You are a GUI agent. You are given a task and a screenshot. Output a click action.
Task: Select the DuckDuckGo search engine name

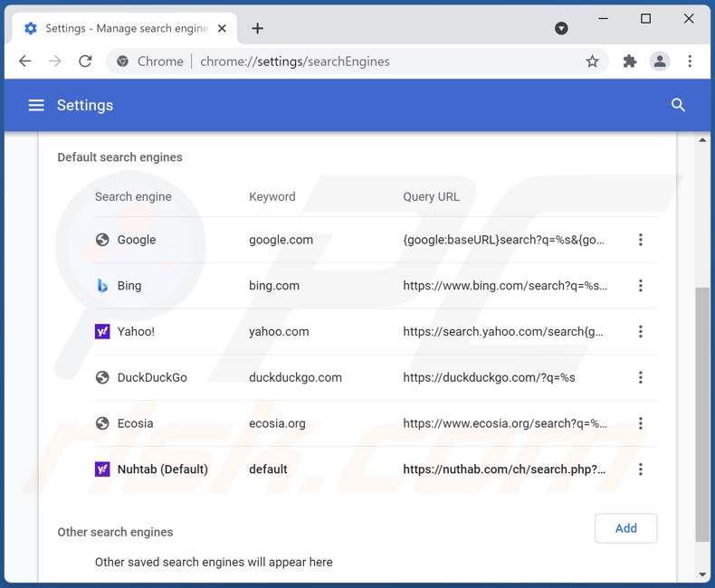[152, 377]
